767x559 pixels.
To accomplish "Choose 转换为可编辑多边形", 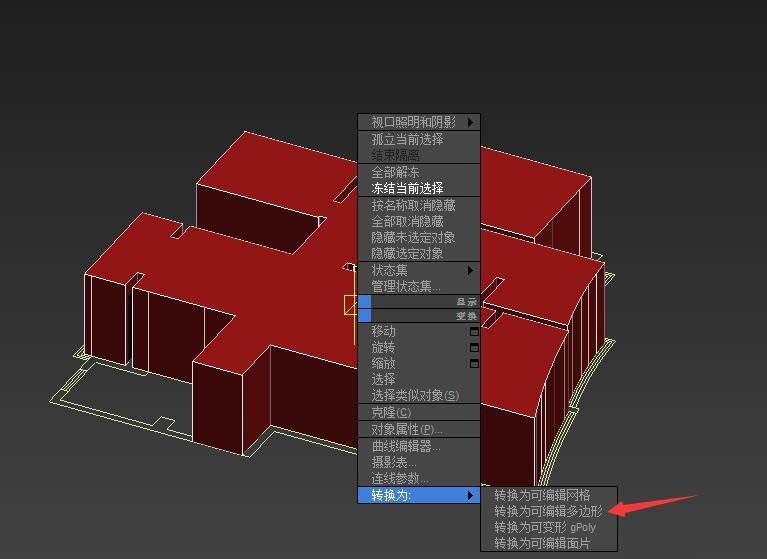I will click(x=549, y=512).
